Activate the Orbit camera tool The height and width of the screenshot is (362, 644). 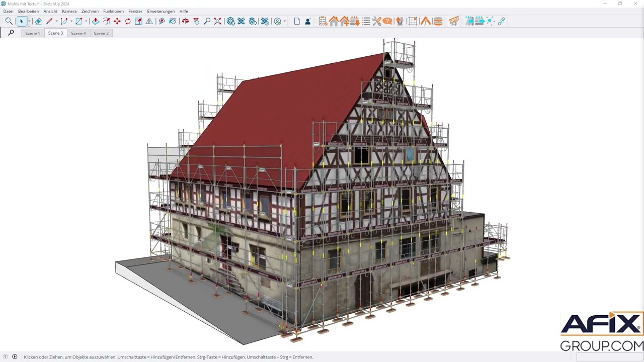point(186,21)
